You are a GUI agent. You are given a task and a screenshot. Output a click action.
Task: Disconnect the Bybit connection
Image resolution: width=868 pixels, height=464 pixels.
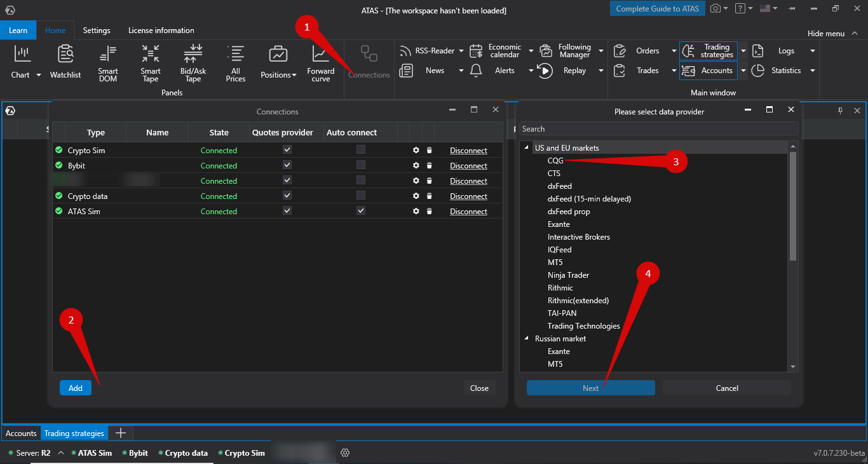(469, 166)
